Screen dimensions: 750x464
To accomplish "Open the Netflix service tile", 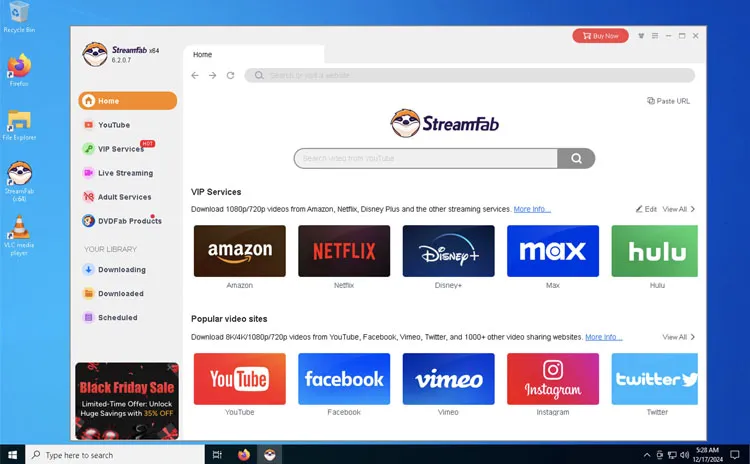I will [344, 251].
